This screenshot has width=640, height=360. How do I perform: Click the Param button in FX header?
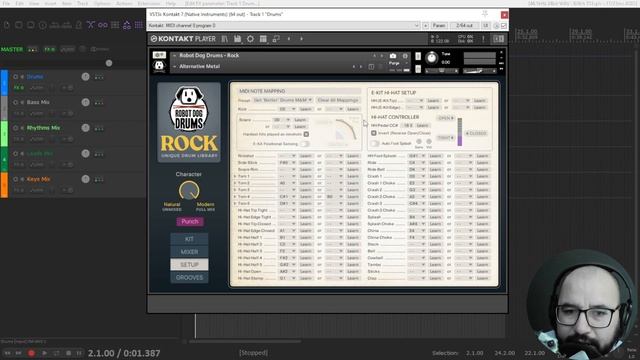click(x=439, y=25)
